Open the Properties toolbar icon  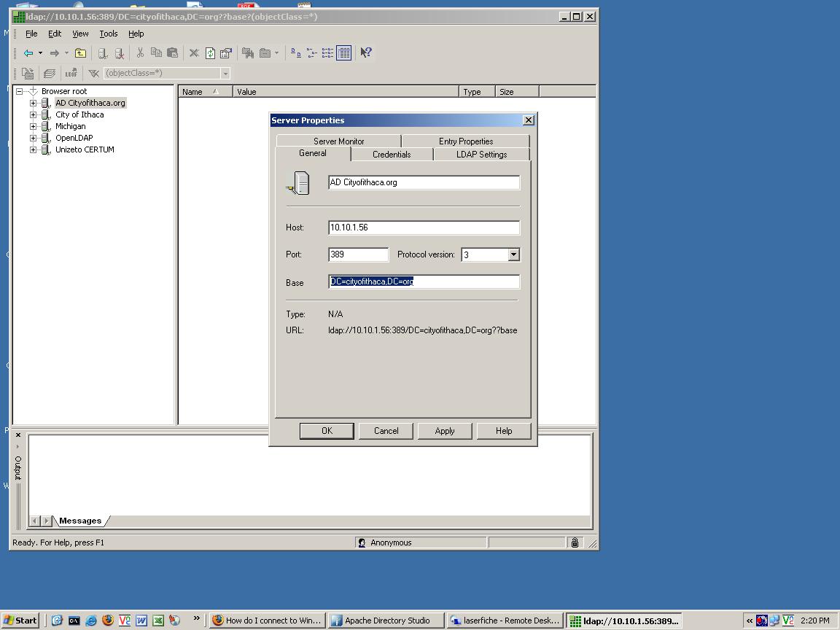coord(226,53)
